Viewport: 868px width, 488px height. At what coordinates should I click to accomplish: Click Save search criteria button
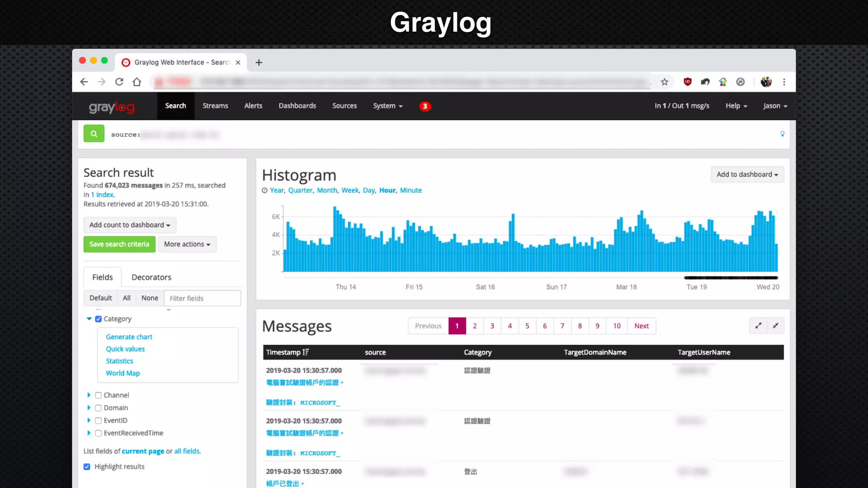pyautogui.click(x=119, y=244)
